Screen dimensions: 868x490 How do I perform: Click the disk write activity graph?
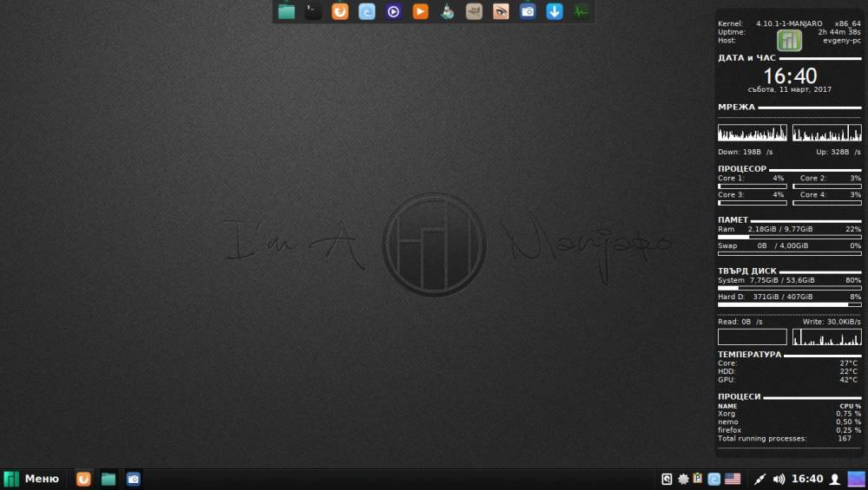tap(827, 336)
